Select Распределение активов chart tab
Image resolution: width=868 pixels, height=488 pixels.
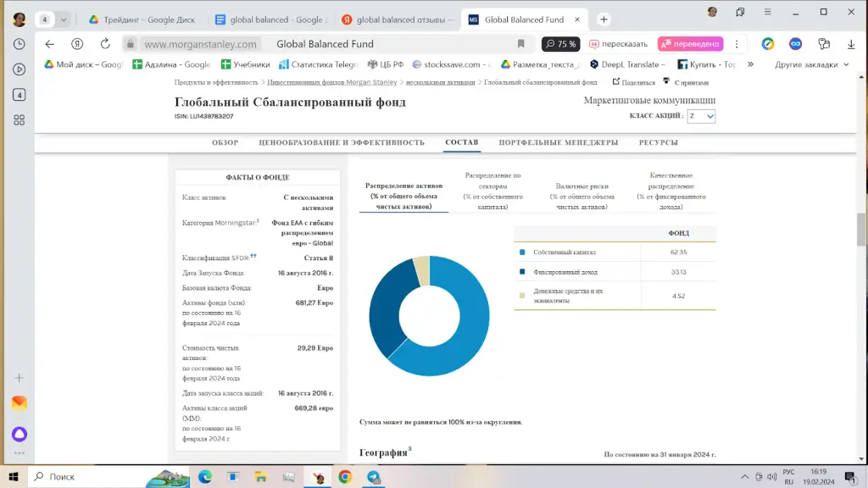click(403, 196)
